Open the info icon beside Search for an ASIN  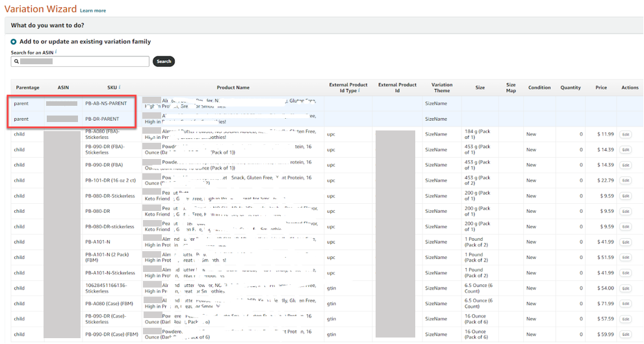56,52
